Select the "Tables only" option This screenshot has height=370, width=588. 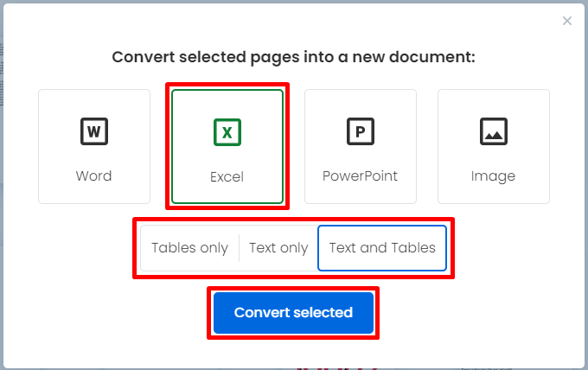tap(189, 248)
